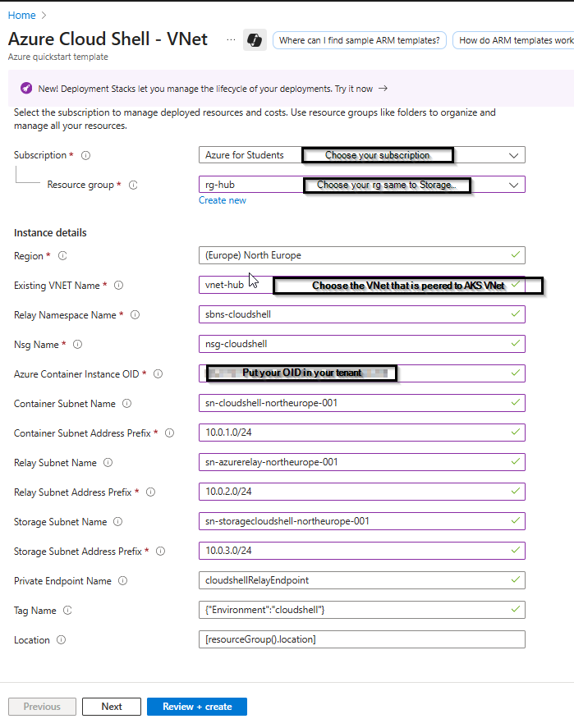Click the 'Azure quickstart template' subtitle

pos(58,57)
